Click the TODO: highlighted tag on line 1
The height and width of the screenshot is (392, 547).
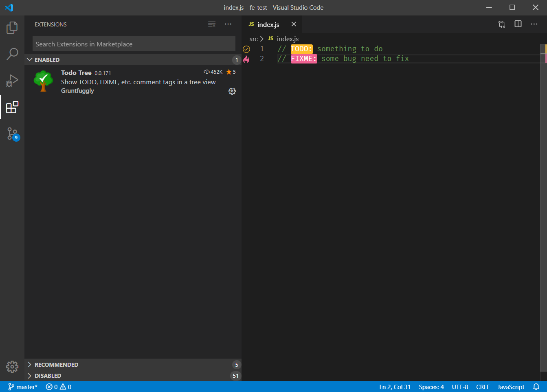[301, 49]
